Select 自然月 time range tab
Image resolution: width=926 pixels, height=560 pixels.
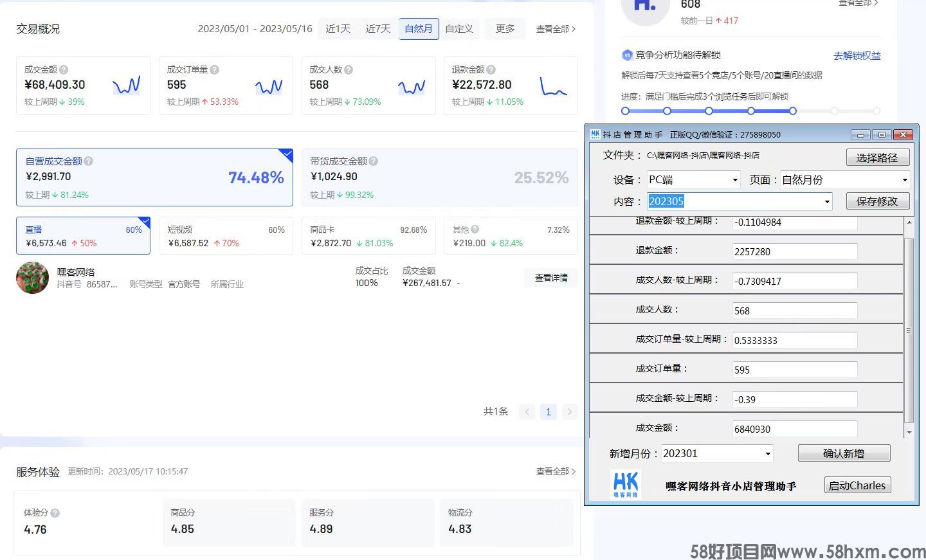click(x=419, y=29)
